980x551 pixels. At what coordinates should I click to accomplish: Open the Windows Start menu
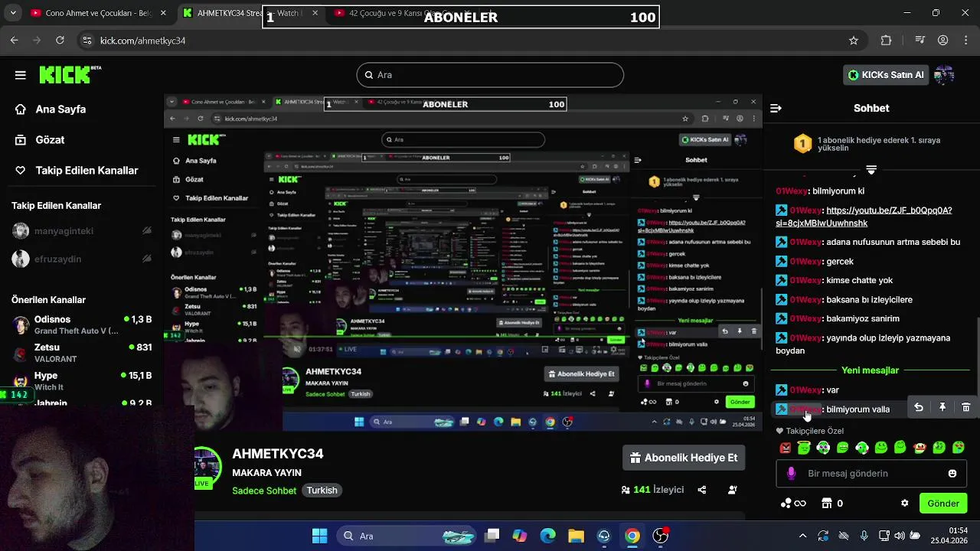click(319, 536)
